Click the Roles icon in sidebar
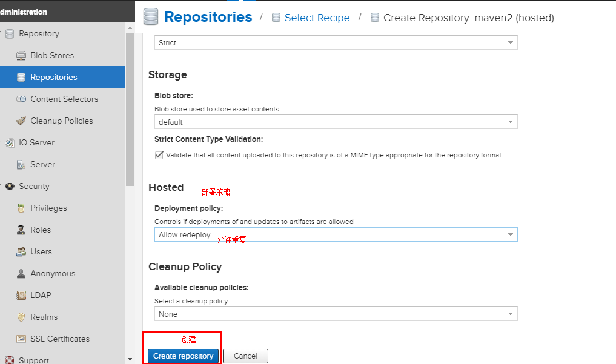The width and height of the screenshot is (616, 364). click(x=21, y=230)
